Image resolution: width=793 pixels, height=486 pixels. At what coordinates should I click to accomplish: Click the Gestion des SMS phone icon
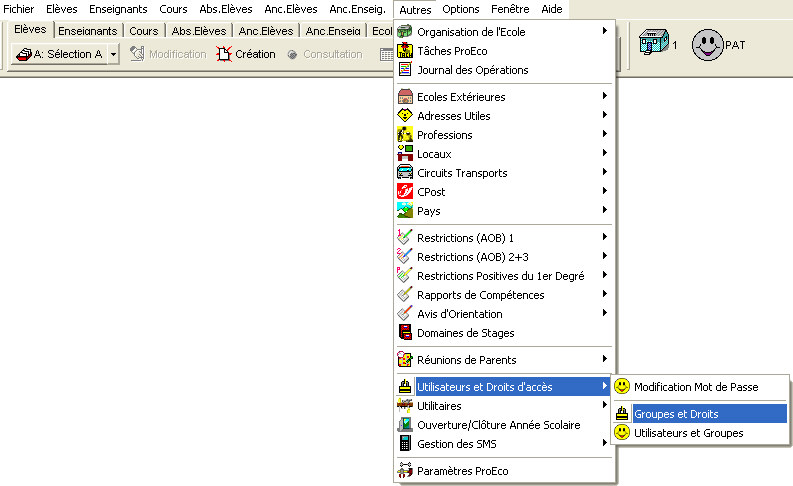pyautogui.click(x=405, y=444)
